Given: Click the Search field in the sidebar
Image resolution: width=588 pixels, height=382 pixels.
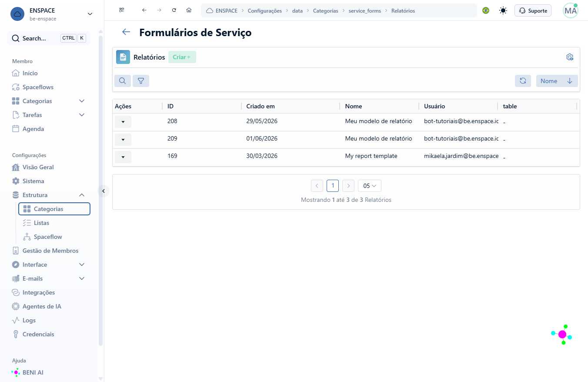Looking at the screenshot, I should (x=49, y=38).
